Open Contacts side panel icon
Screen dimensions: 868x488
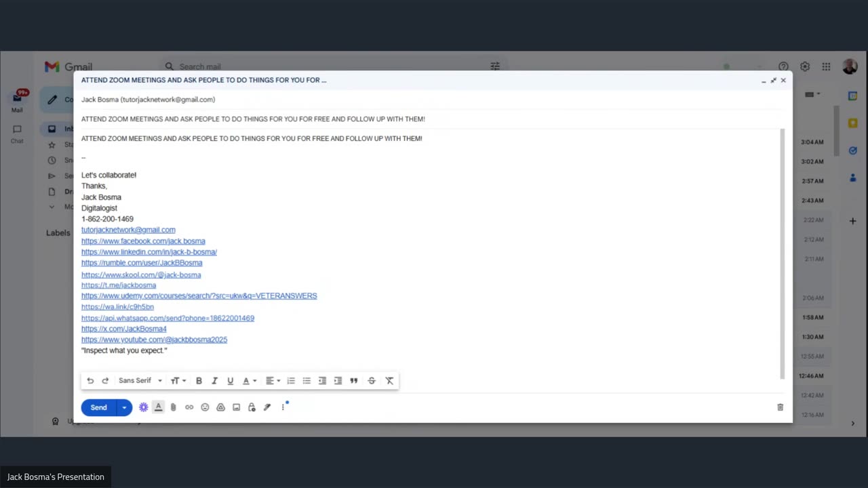[x=853, y=178]
